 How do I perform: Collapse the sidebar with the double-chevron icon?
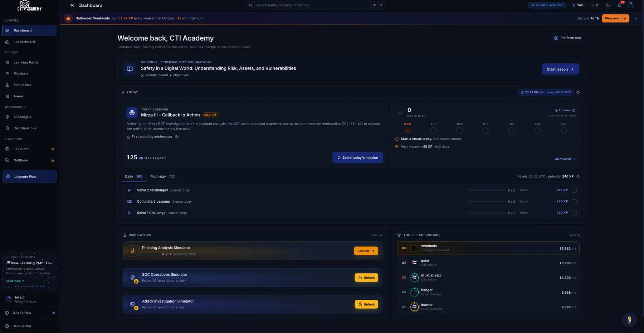[x=72, y=5]
